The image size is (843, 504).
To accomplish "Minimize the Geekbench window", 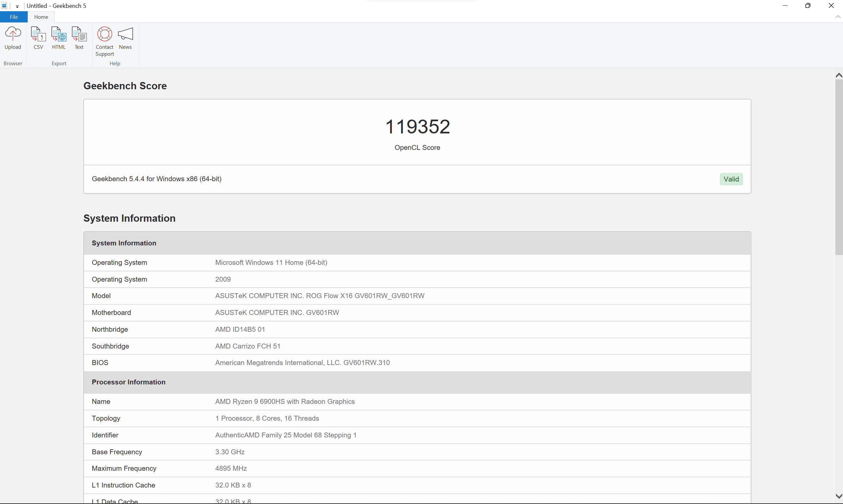I will point(785,5).
